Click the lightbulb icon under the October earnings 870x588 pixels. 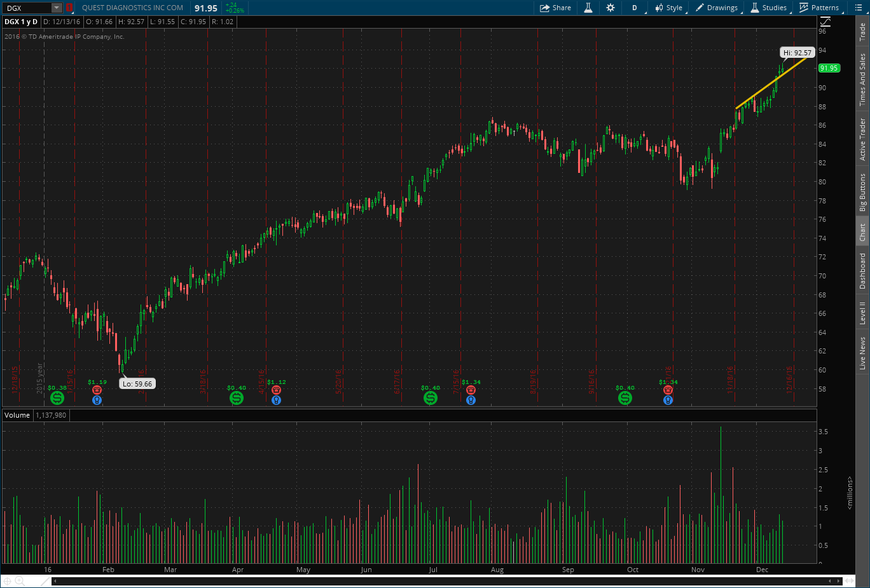pos(668,400)
